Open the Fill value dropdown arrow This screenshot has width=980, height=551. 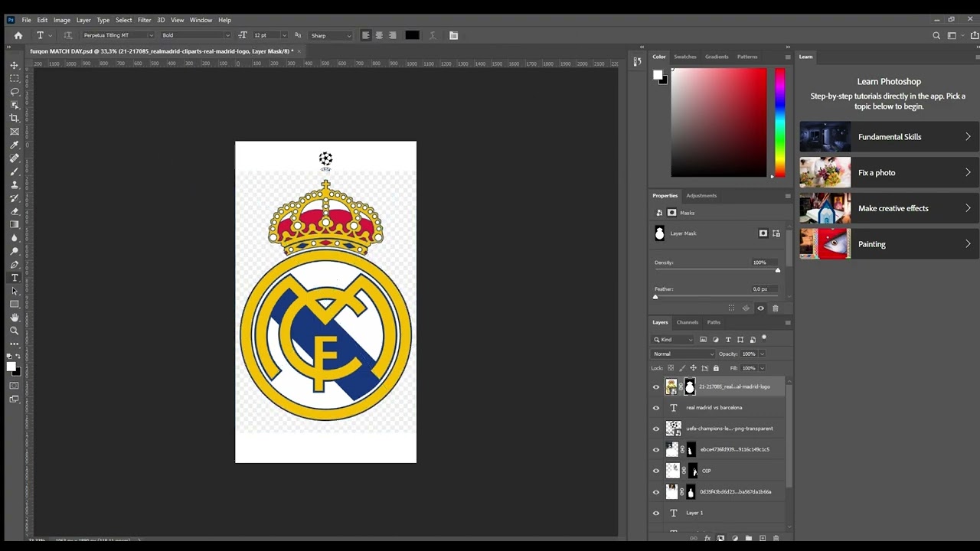tap(762, 368)
